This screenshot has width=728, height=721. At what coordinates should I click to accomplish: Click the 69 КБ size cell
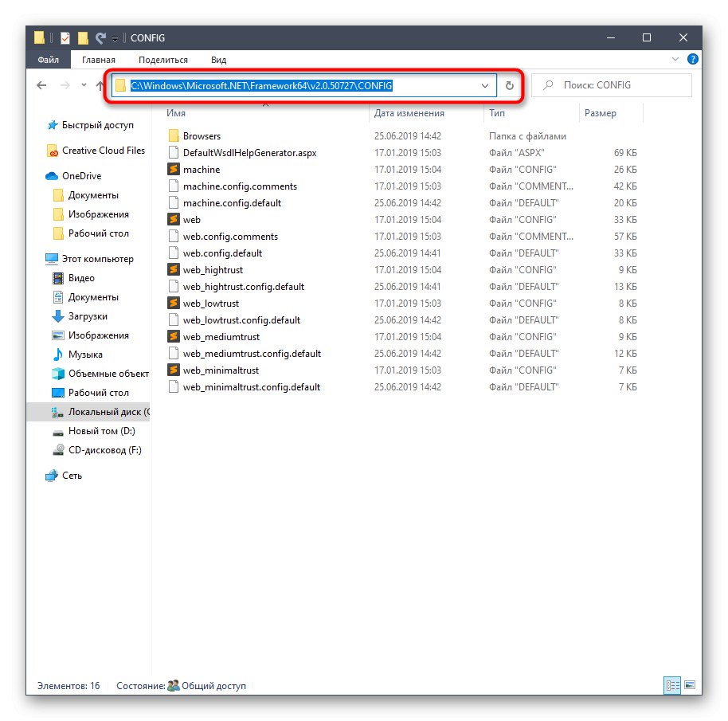[x=625, y=153]
